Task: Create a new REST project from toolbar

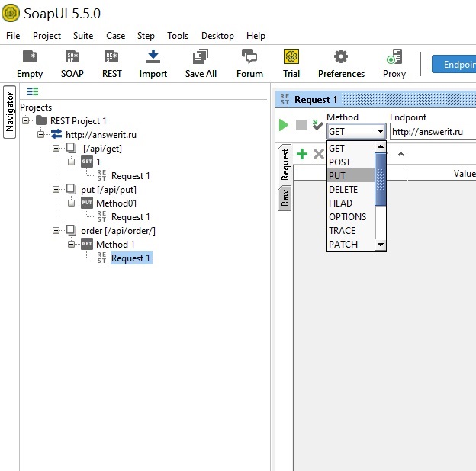Action: click(111, 56)
